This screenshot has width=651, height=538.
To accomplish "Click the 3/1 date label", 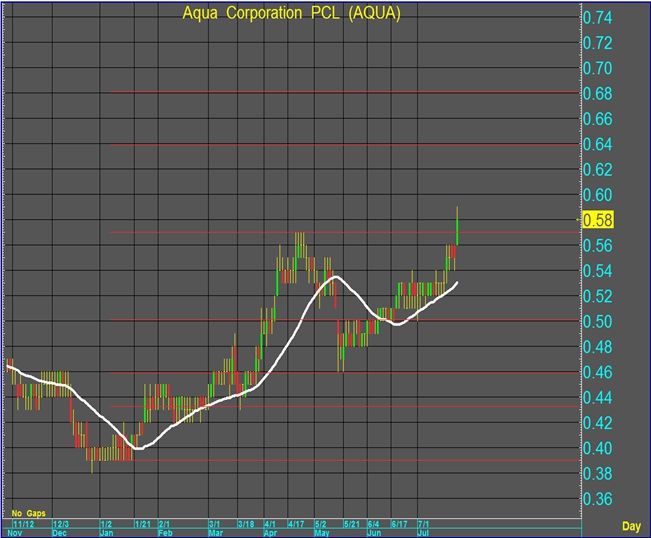I will (214, 524).
